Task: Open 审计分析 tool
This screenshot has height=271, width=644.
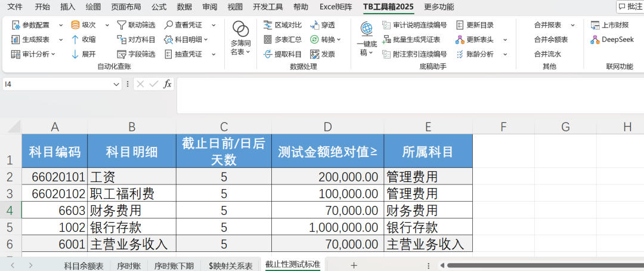Action: point(33,54)
